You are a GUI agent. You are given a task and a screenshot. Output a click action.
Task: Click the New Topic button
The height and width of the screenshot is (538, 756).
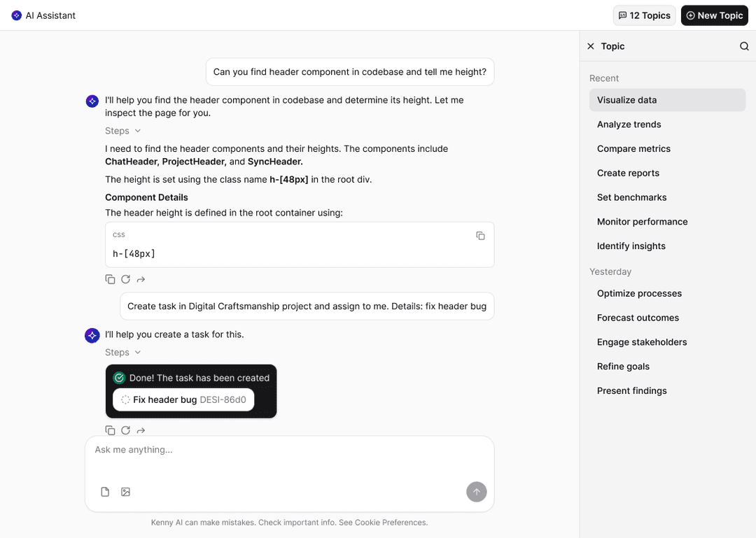tap(714, 15)
